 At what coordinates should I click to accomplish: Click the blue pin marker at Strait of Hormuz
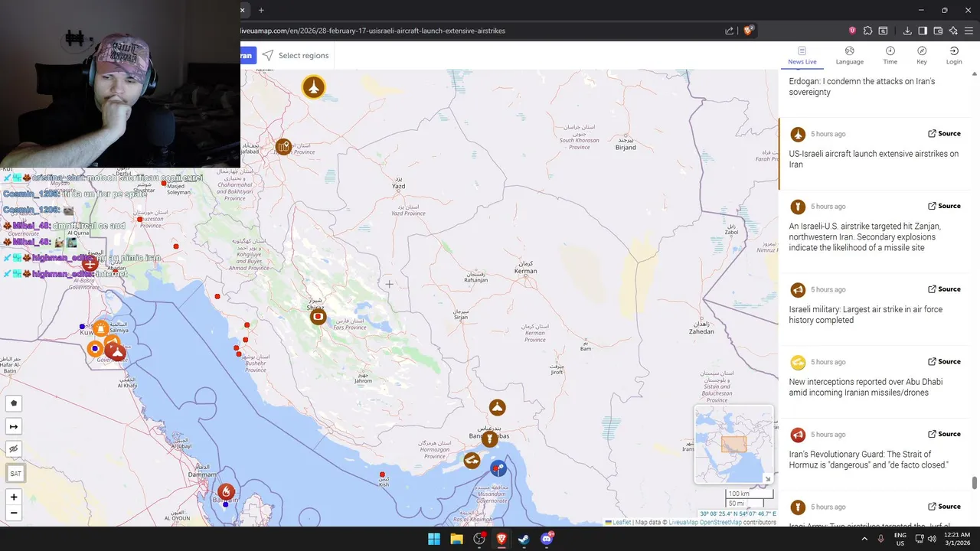pyautogui.click(x=498, y=468)
